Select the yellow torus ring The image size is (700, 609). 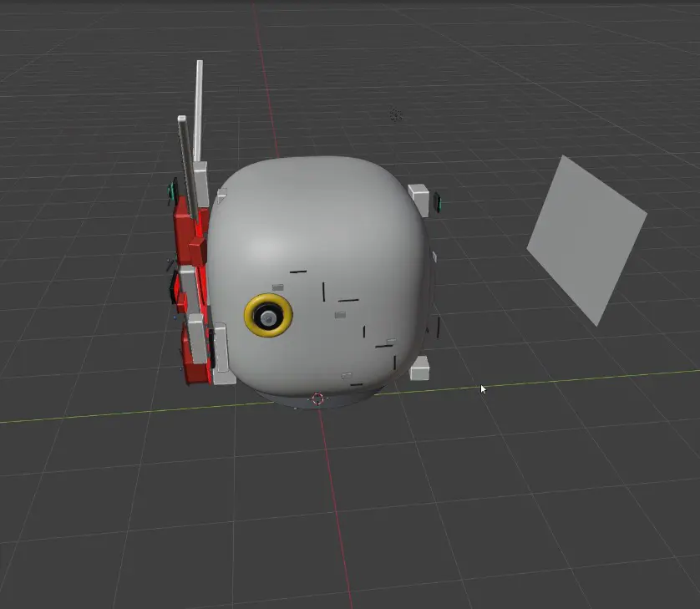coord(268,315)
